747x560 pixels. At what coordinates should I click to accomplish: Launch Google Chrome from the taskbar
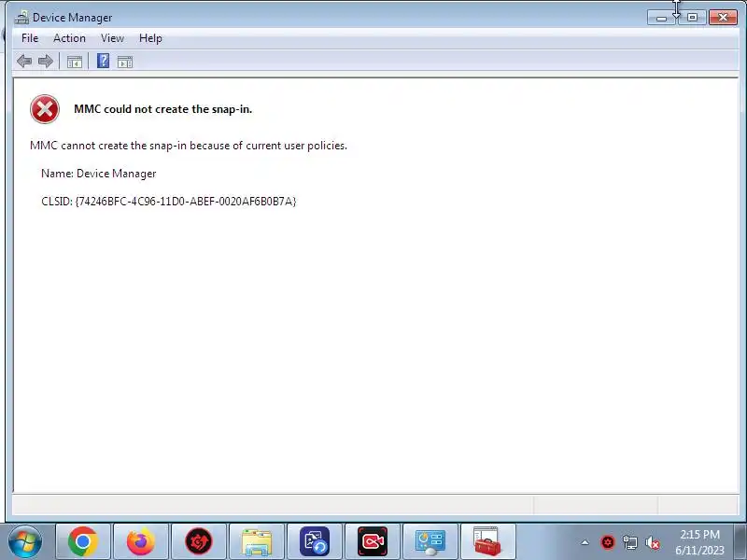click(x=83, y=541)
